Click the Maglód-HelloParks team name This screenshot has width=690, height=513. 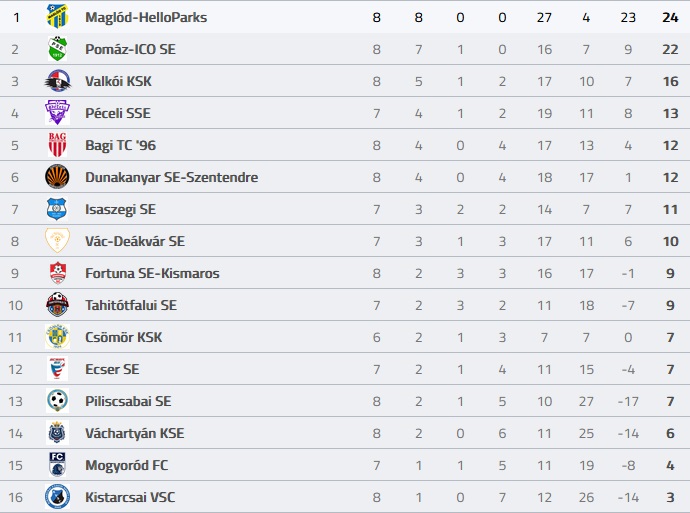(146, 17)
